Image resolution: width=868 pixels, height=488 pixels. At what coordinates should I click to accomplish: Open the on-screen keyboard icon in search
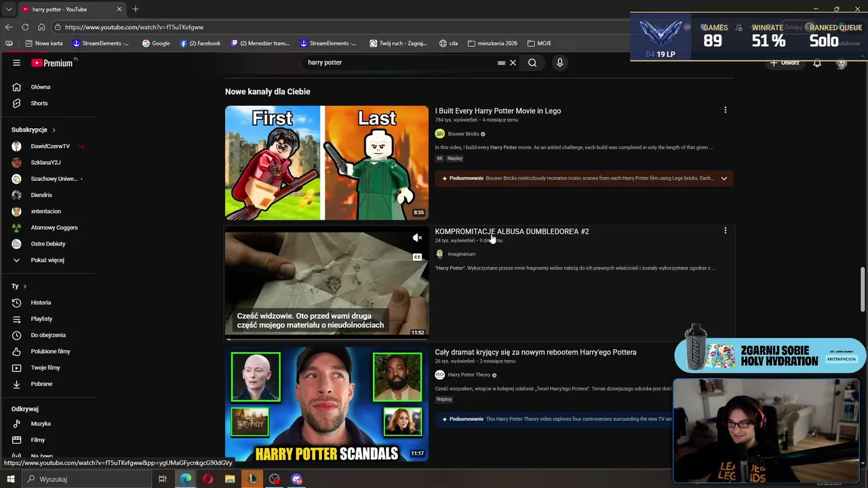pyautogui.click(x=501, y=63)
